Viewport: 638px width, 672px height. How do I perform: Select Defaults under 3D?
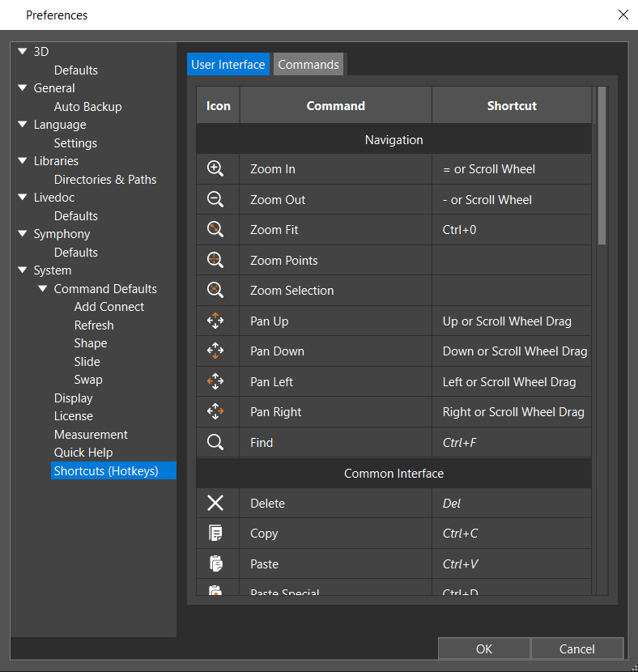76,70
